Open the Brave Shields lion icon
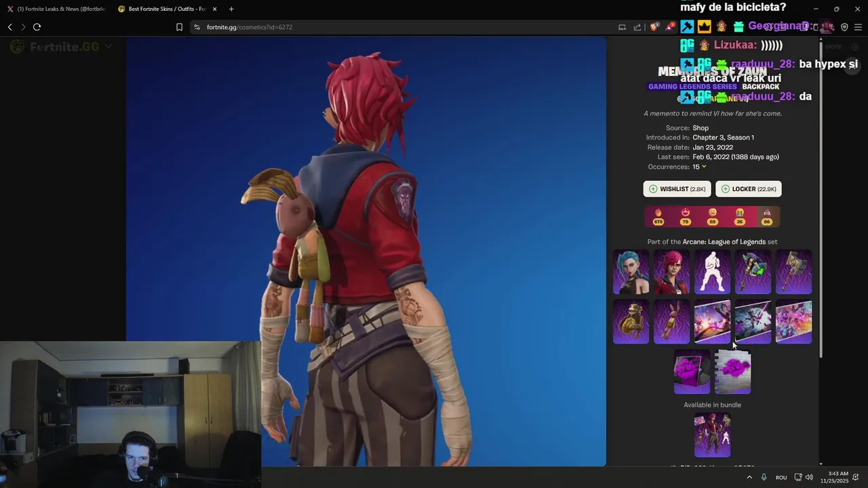868x488 pixels. tap(654, 27)
